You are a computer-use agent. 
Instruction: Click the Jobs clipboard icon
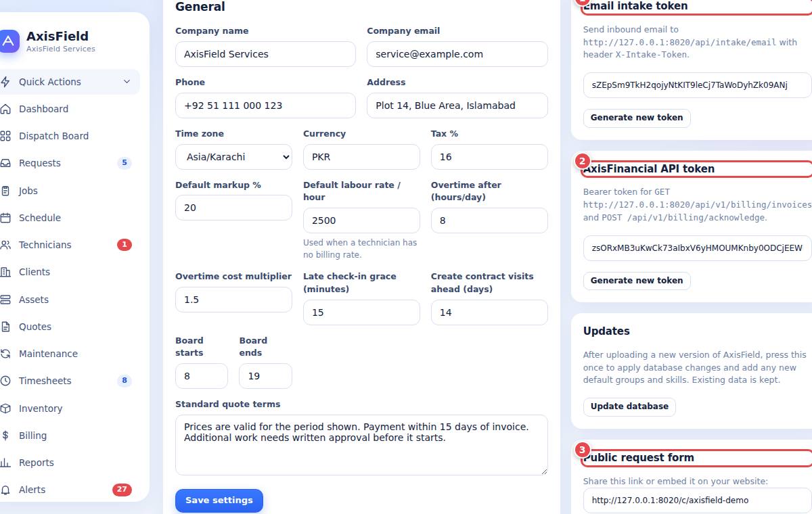tap(5, 191)
